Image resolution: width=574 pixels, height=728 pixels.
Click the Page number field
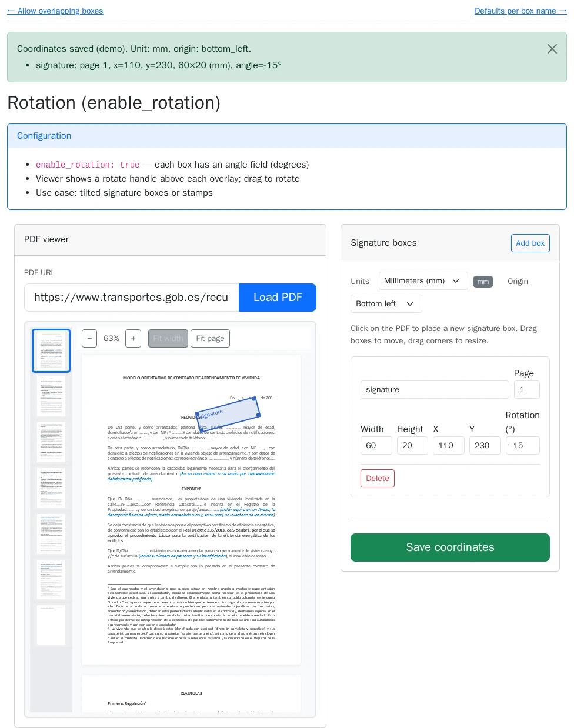click(527, 389)
